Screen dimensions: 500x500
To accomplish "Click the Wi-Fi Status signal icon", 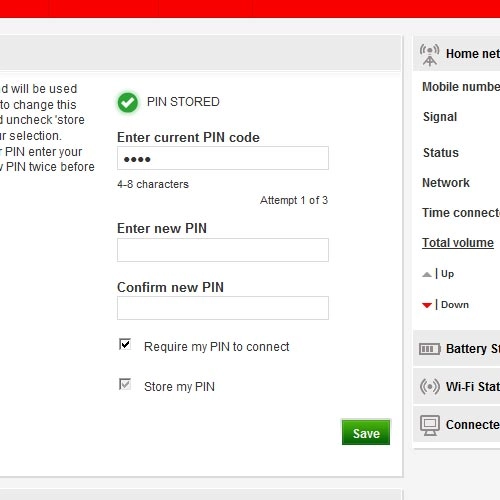I will 430,387.
